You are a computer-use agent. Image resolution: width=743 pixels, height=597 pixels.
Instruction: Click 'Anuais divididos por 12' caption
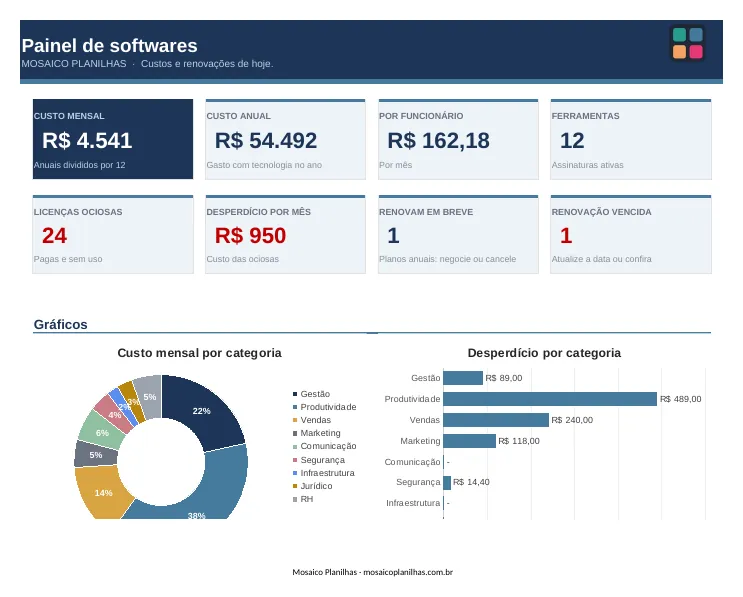pos(80,165)
